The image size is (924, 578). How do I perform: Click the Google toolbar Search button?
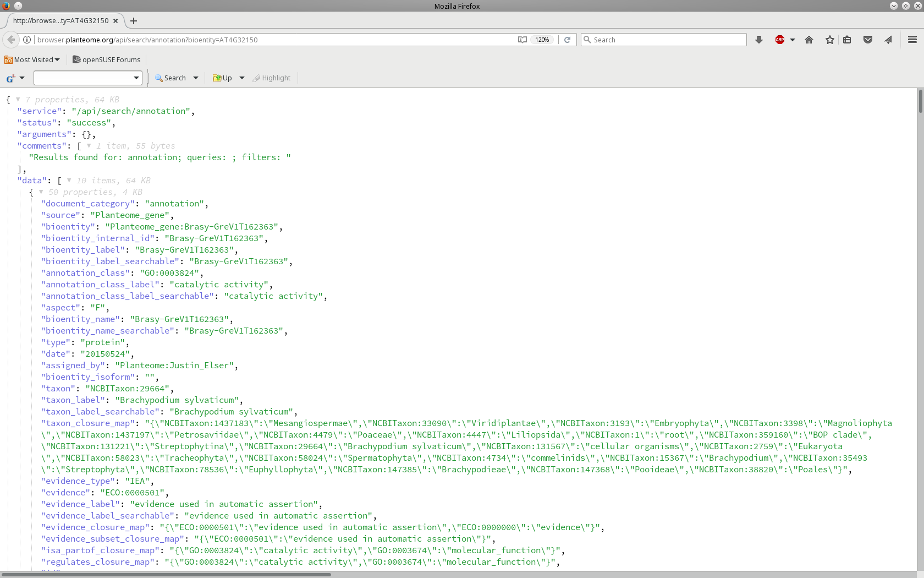pyautogui.click(x=171, y=78)
